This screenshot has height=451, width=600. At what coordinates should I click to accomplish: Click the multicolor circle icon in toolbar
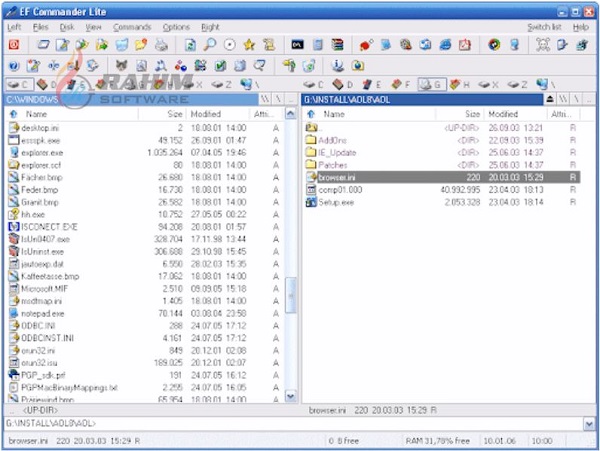[494, 45]
